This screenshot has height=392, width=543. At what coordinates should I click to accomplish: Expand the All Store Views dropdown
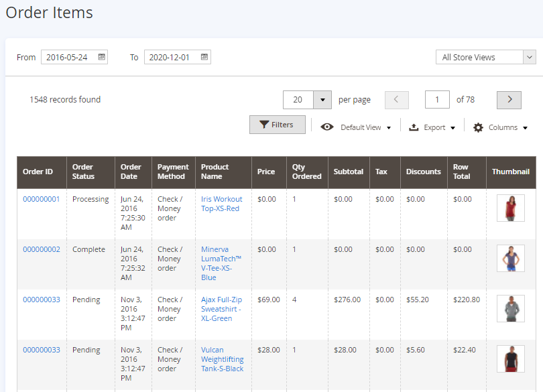tap(485, 58)
